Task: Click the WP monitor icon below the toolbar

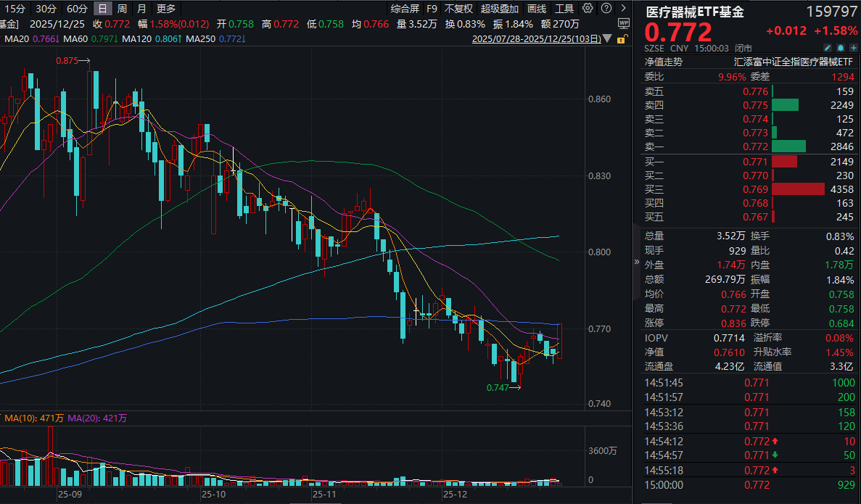Action: click(x=622, y=23)
